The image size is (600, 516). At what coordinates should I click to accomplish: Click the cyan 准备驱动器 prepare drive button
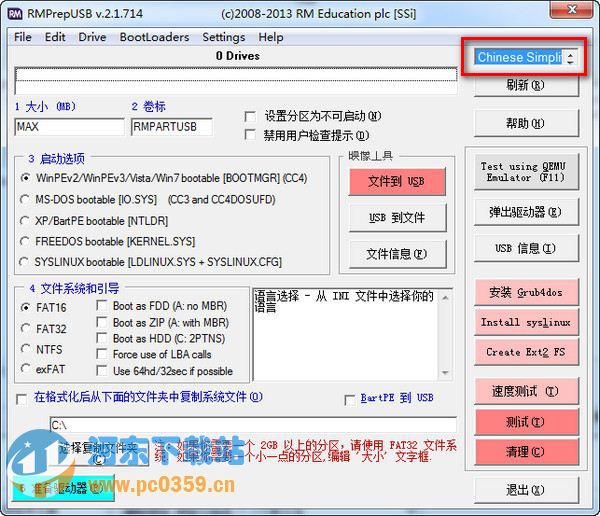coord(64,488)
